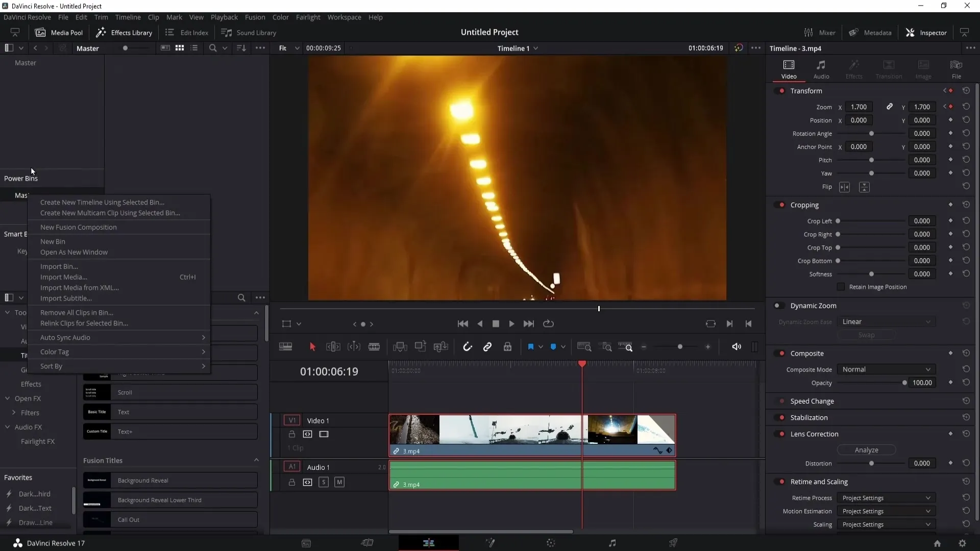Choose New Fusion Composition menu entry
This screenshot has height=551, width=980.
[x=119, y=228]
